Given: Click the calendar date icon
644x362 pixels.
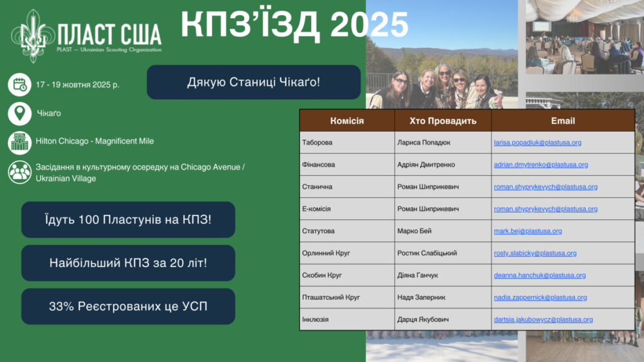Looking at the screenshot, I should (x=19, y=84).
